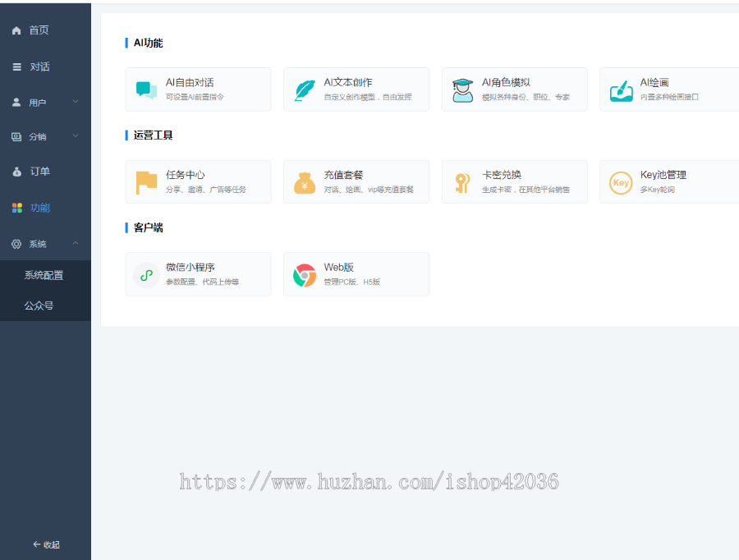
Task: Open the AI自由对话 card title
Action: point(190,82)
